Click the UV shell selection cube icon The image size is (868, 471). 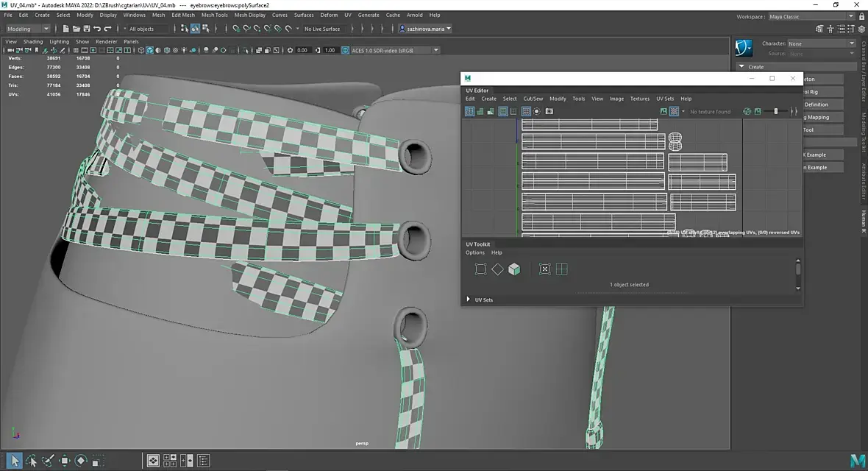click(x=514, y=269)
